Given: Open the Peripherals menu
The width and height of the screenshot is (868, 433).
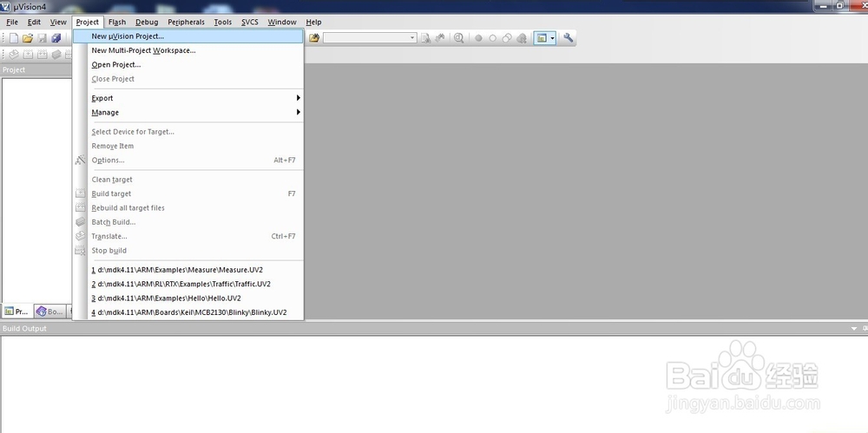Looking at the screenshot, I should pyautogui.click(x=186, y=23).
